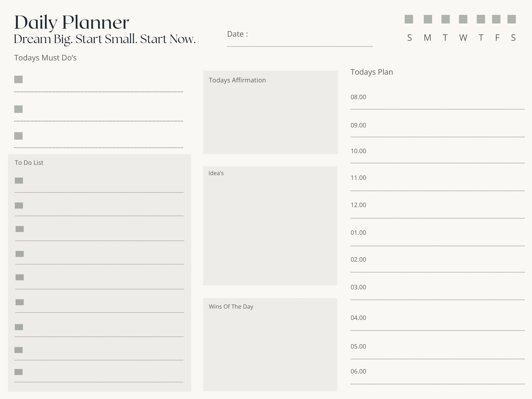Click the 11.00 time label
532x399 pixels.
(x=358, y=178)
